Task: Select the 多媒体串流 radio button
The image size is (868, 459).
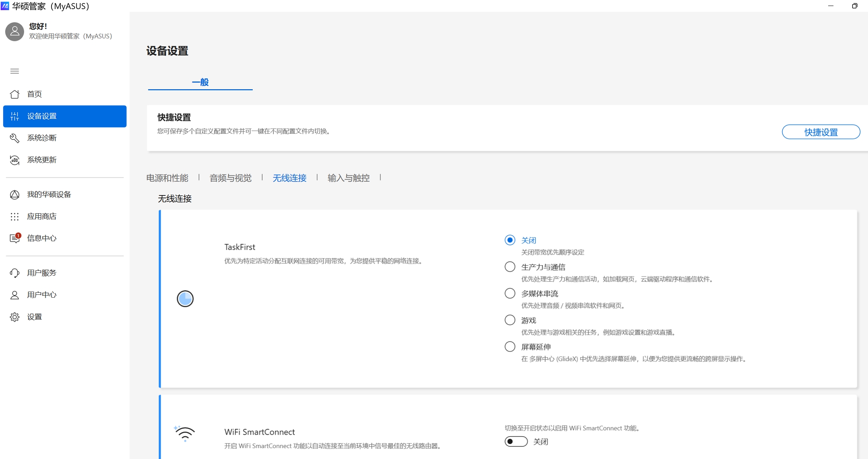Action: (510, 293)
